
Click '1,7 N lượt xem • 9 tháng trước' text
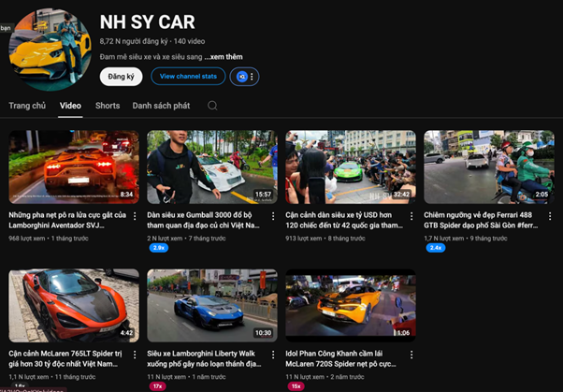click(x=466, y=239)
